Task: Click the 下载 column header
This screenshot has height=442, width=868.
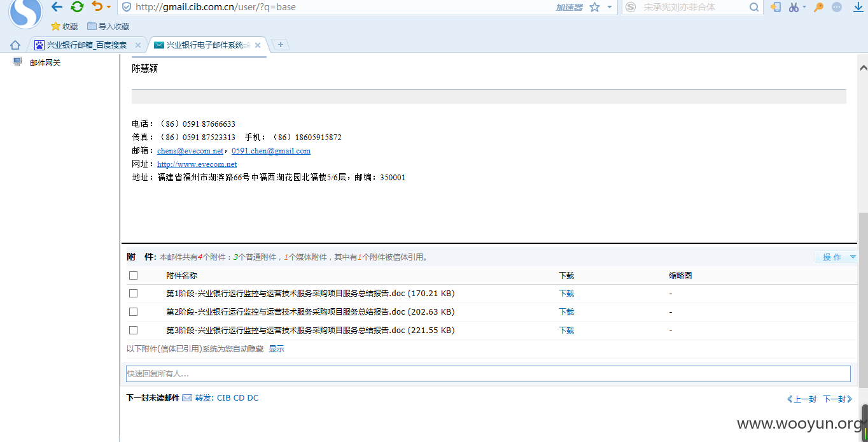Action: pos(566,276)
